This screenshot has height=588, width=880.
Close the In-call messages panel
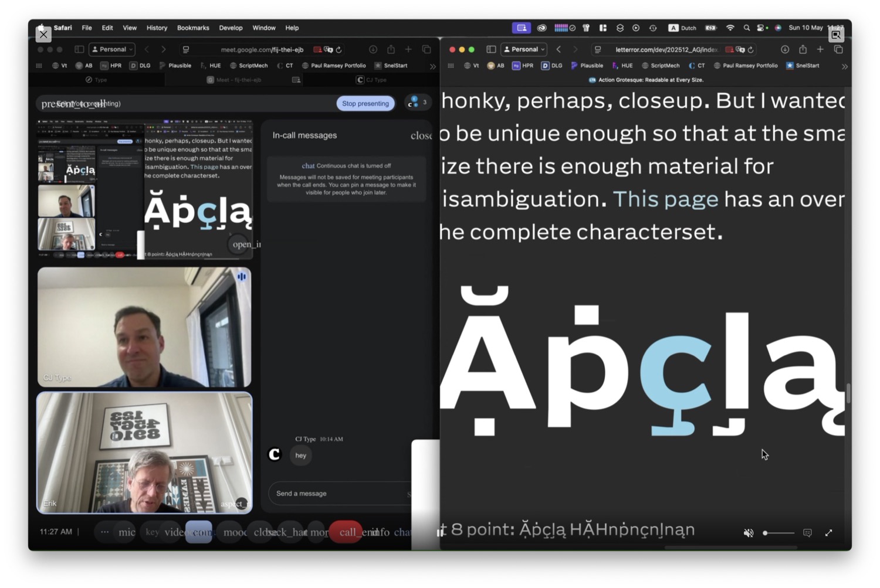pyautogui.click(x=421, y=135)
